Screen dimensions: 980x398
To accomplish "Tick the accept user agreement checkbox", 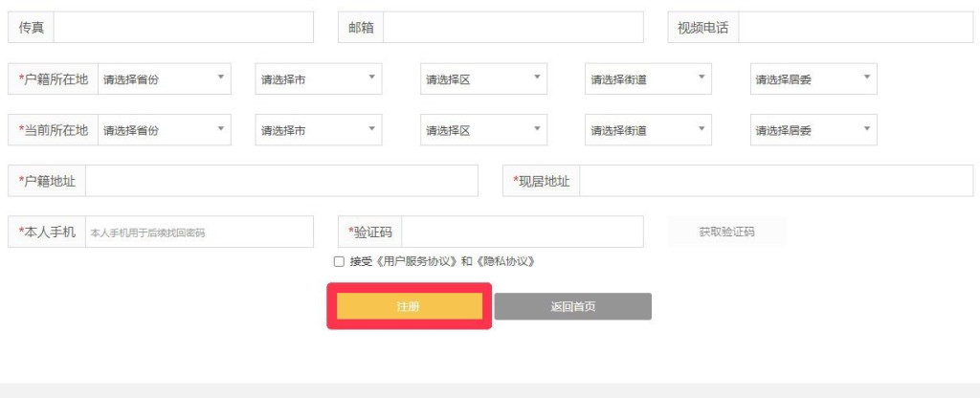I will pos(339,261).
